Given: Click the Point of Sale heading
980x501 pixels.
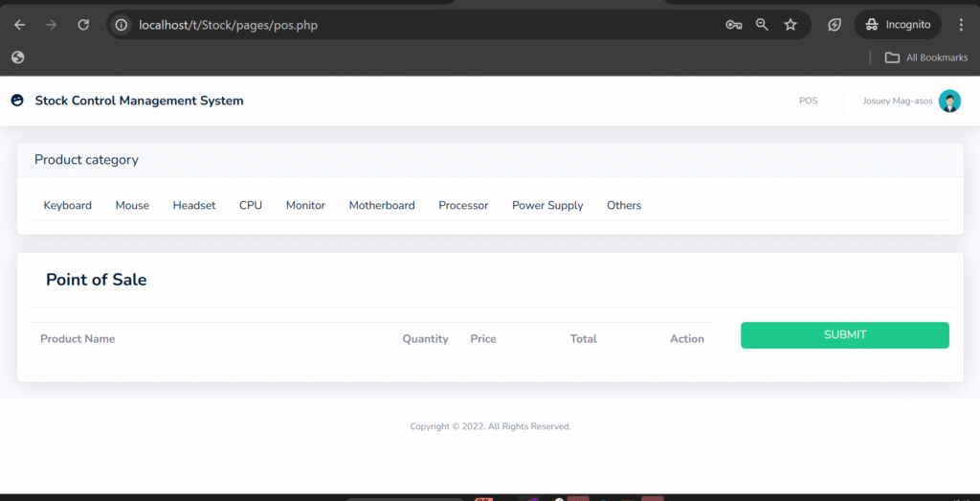Looking at the screenshot, I should [x=97, y=281].
